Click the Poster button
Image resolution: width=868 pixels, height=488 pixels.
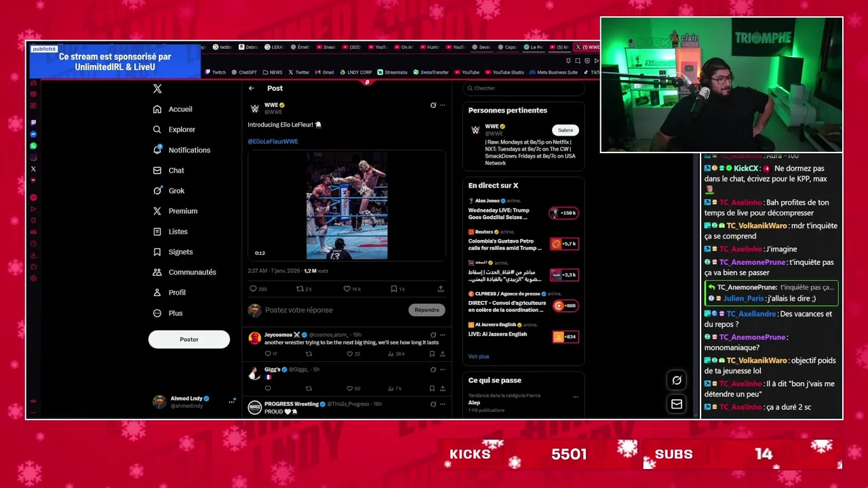click(x=189, y=339)
